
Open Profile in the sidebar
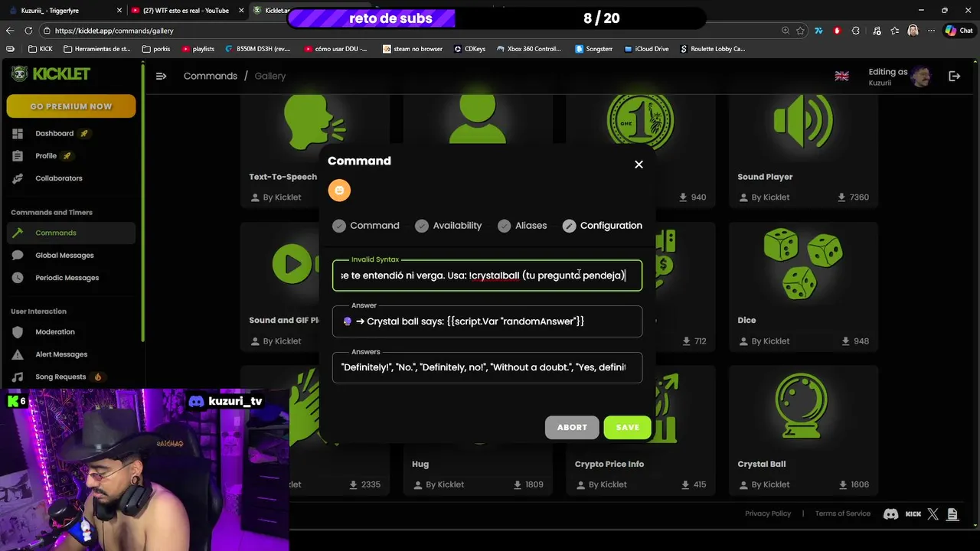click(x=46, y=155)
